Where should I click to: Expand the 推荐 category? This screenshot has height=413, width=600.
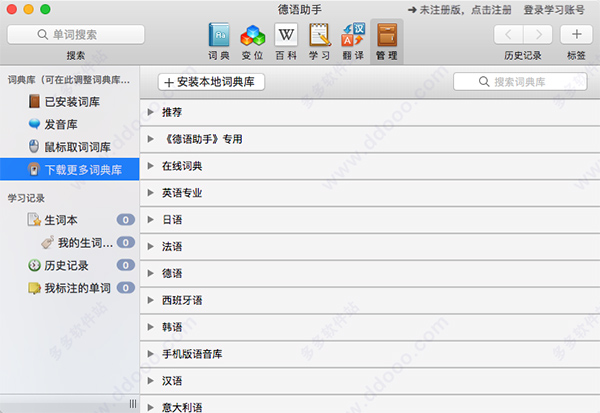(x=151, y=112)
